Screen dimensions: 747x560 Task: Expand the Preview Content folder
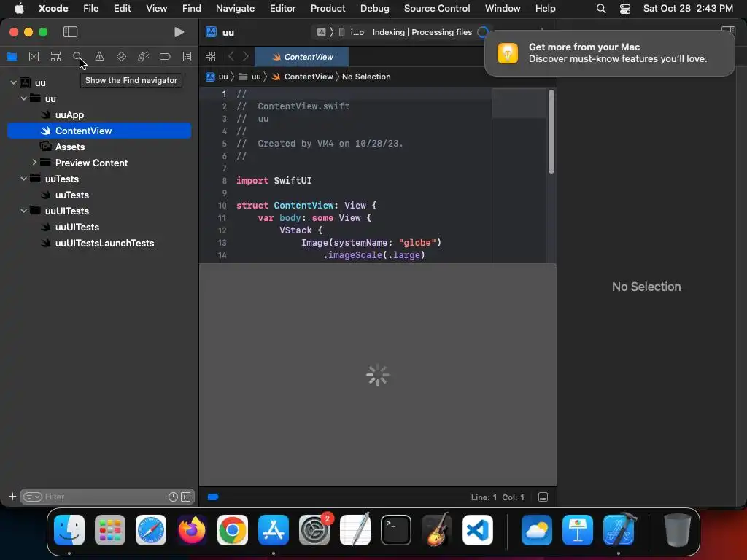(x=34, y=163)
